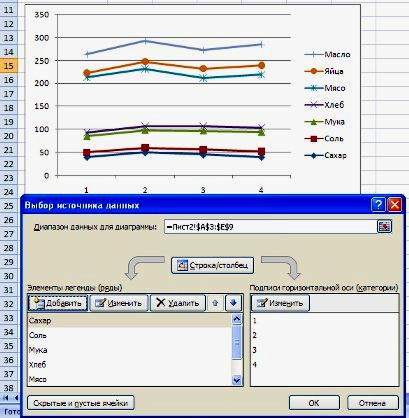Click first-sheet navigation arrow at sheet tabs
This screenshot has width=409, height=418.
coord(6,398)
